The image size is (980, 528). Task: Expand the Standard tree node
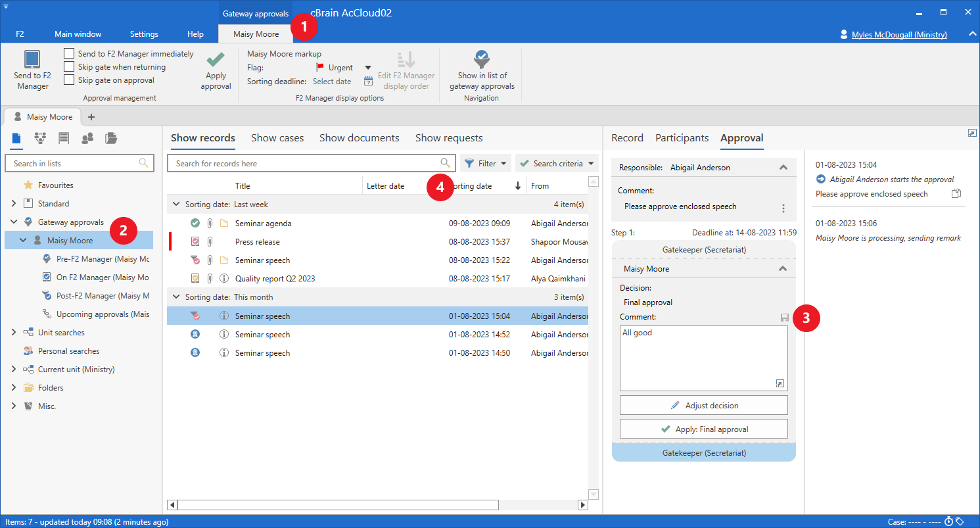(x=14, y=204)
